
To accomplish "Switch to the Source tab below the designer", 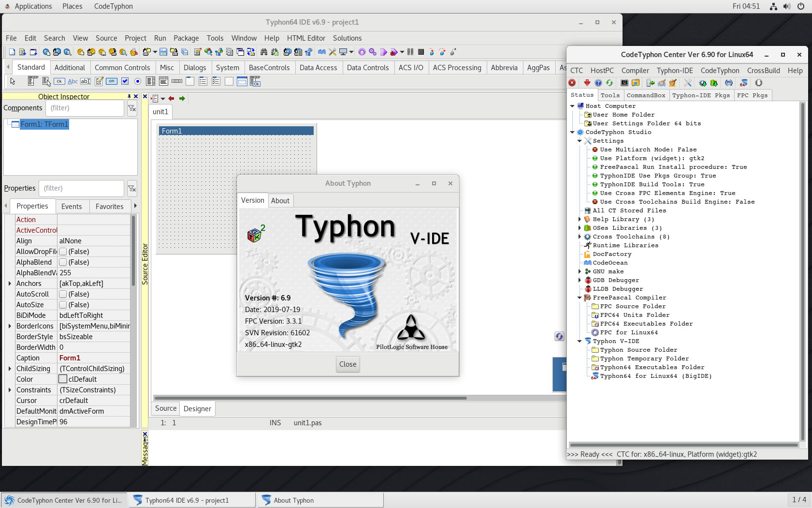I will coord(166,408).
